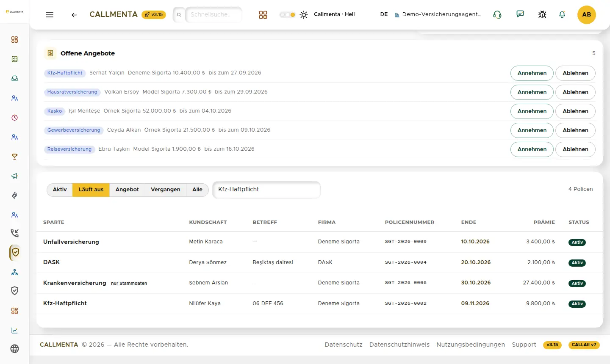Open the line chart analytics icon in the sidebar

15,331
